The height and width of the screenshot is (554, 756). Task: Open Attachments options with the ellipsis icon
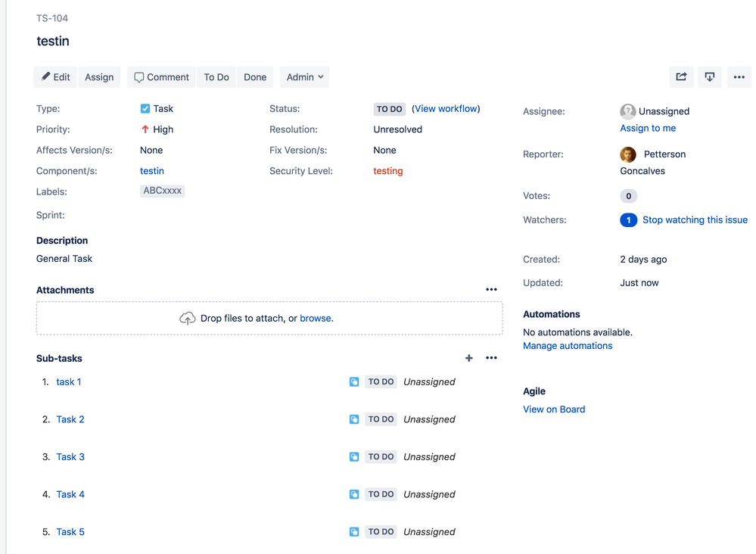[x=491, y=289]
